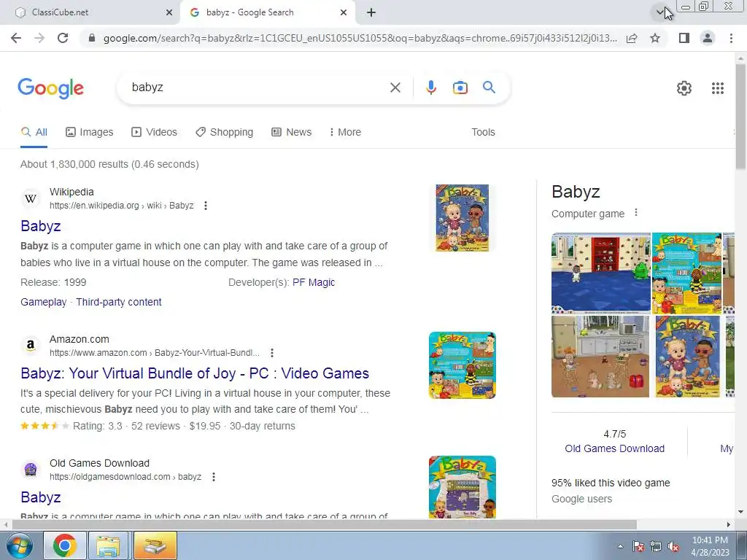
Task: Reload the current page
Action: tap(63, 38)
